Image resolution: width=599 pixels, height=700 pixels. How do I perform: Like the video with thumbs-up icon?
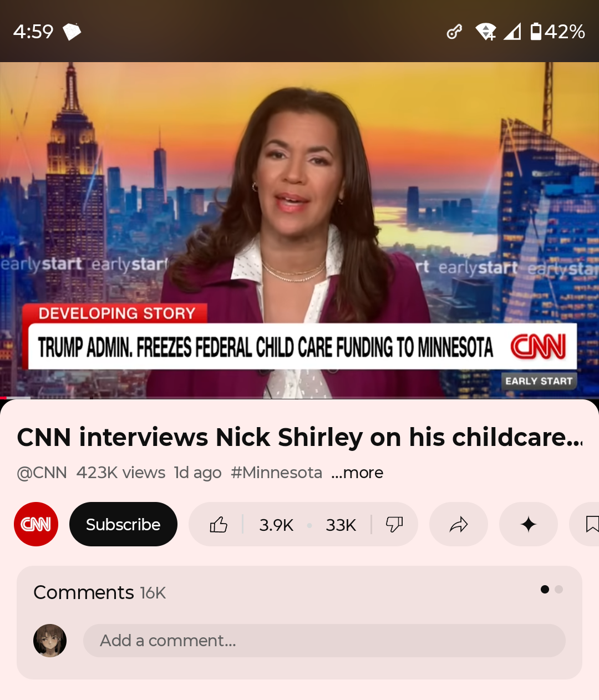point(219,524)
